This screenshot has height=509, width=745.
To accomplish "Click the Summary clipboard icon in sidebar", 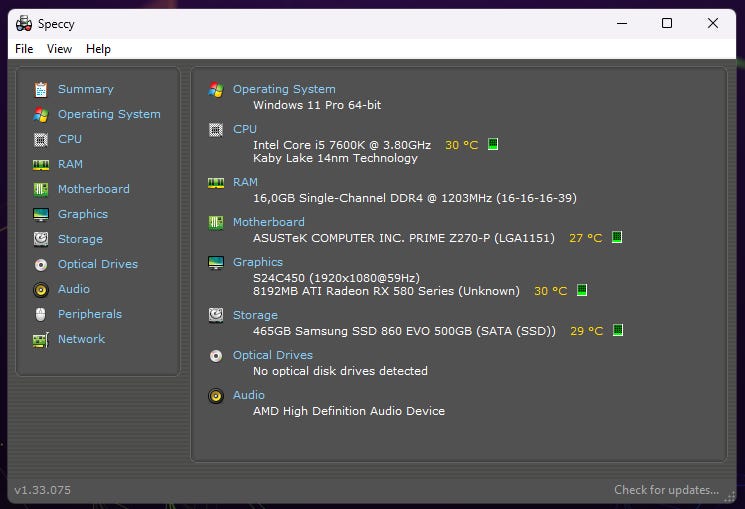I will [41, 89].
